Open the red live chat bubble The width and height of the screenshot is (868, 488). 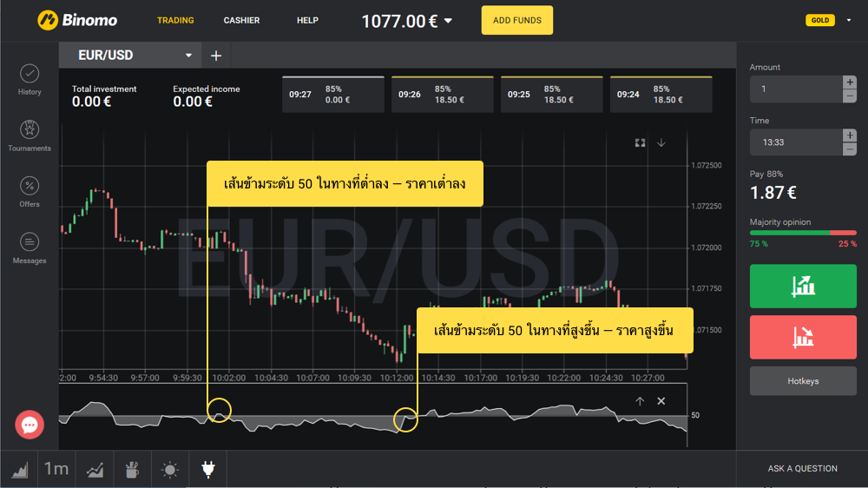(30, 425)
